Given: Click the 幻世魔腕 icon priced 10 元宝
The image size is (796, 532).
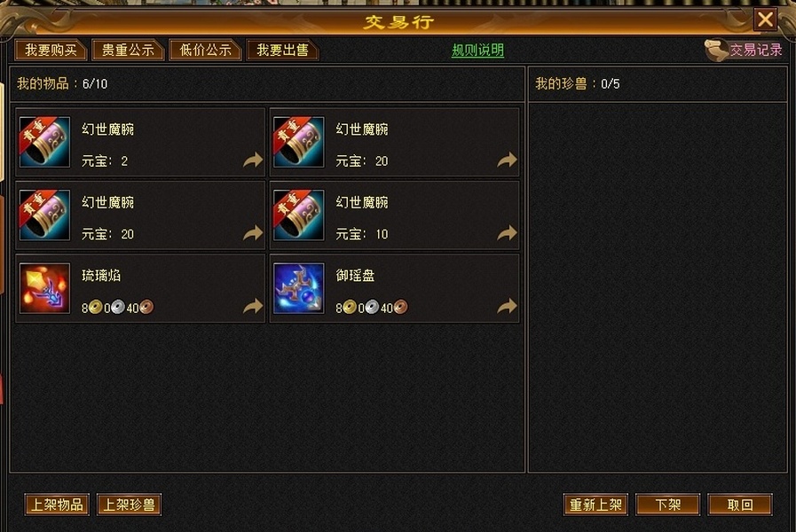Looking at the screenshot, I should click(298, 215).
